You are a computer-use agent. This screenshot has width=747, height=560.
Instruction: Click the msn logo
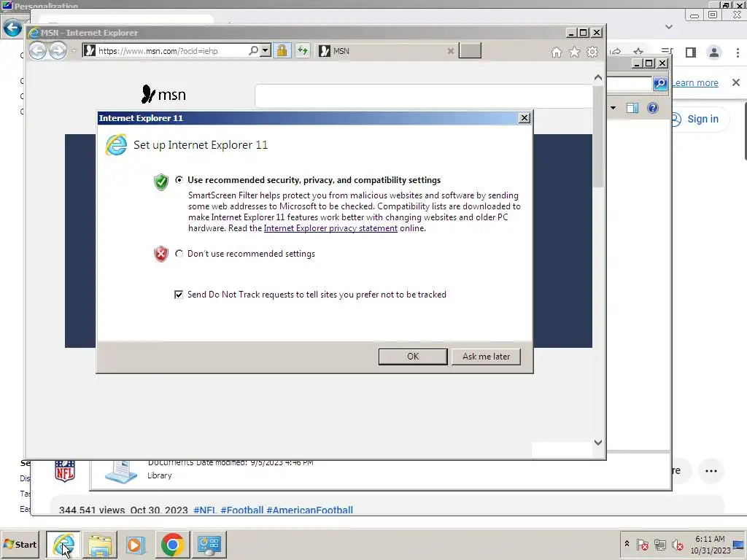coord(163,94)
